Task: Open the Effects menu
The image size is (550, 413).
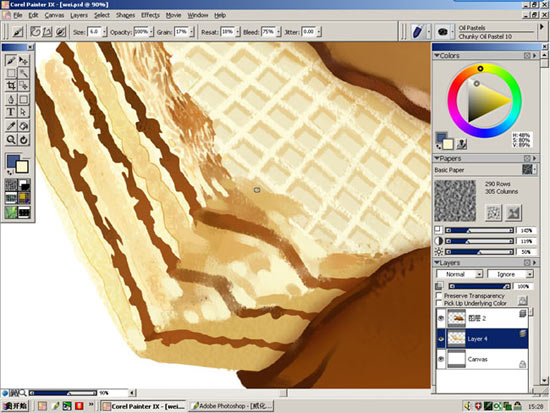Action: click(x=150, y=15)
